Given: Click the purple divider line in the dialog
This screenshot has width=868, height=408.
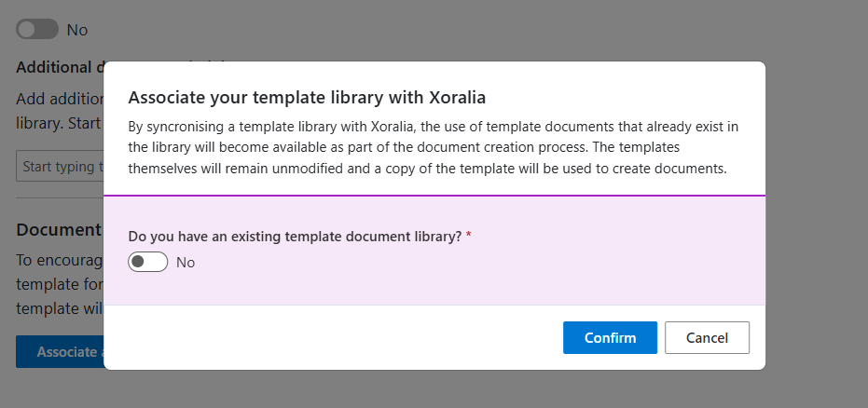Looking at the screenshot, I should 434,196.
